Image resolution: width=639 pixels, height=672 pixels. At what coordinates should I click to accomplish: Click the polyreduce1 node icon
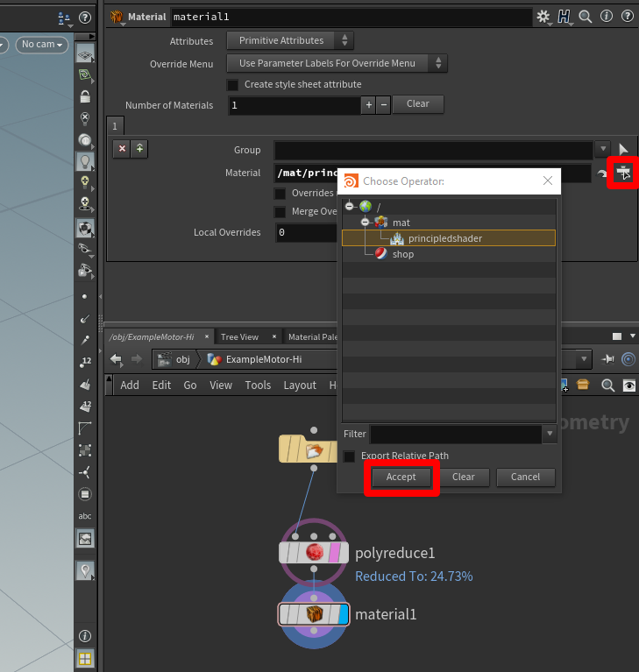tap(315, 553)
